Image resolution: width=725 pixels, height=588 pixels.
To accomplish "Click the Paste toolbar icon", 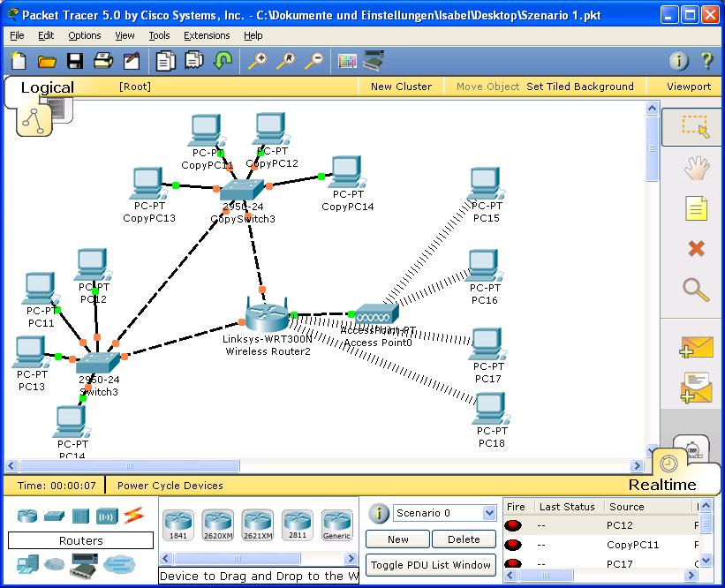I will coord(194,61).
